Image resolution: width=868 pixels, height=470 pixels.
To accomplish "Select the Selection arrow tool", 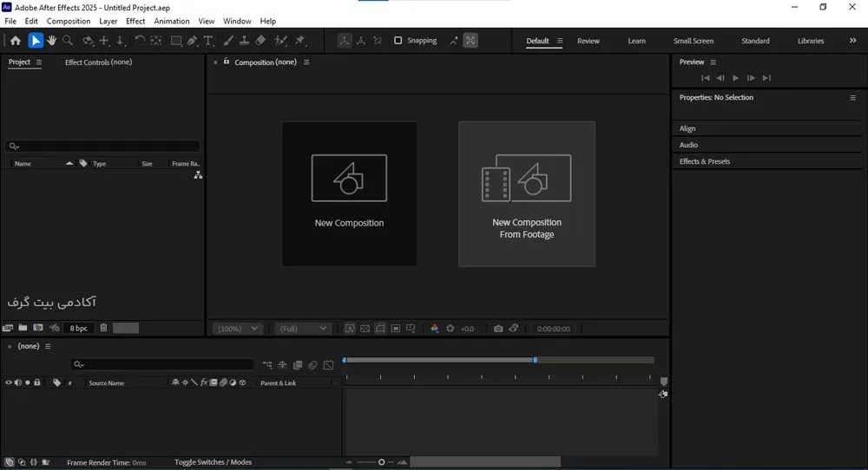I will click(36, 41).
